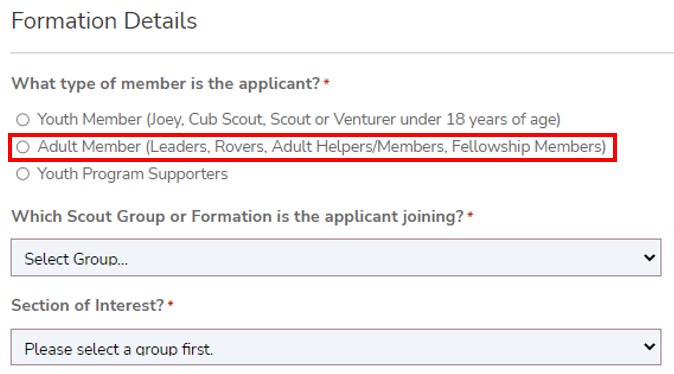Image resolution: width=674 pixels, height=374 pixels.
Task: Click the Formation Details heading
Action: point(104,21)
